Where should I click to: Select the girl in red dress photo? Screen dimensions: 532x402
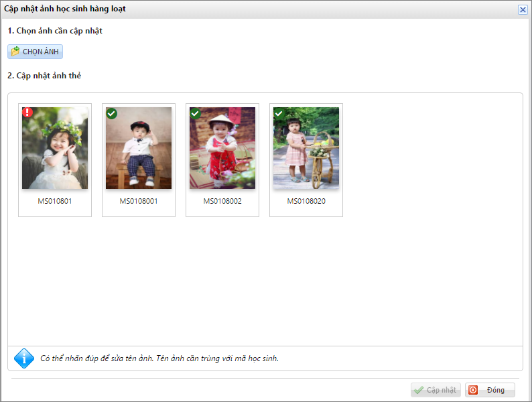click(x=222, y=149)
